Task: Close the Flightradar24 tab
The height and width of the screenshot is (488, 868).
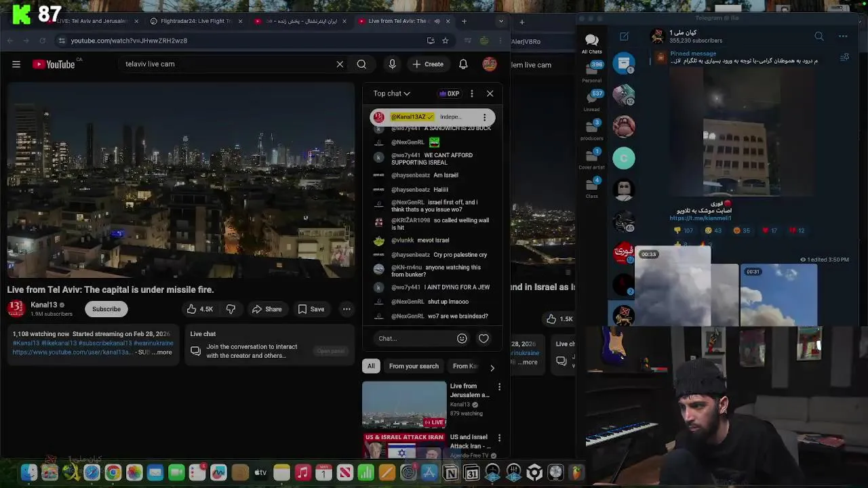Action: pyautogui.click(x=240, y=21)
